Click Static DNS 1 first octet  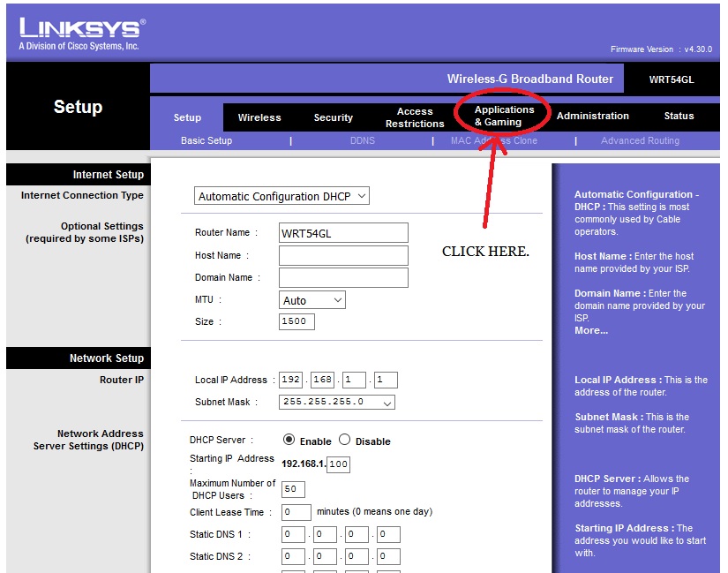coord(294,534)
